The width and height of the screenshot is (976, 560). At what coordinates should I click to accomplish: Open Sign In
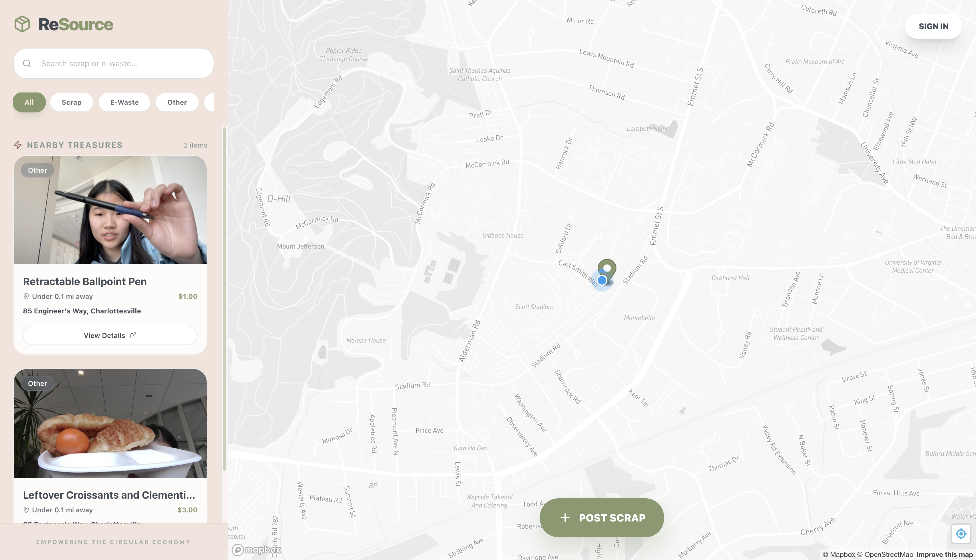pyautogui.click(x=934, y=26)
